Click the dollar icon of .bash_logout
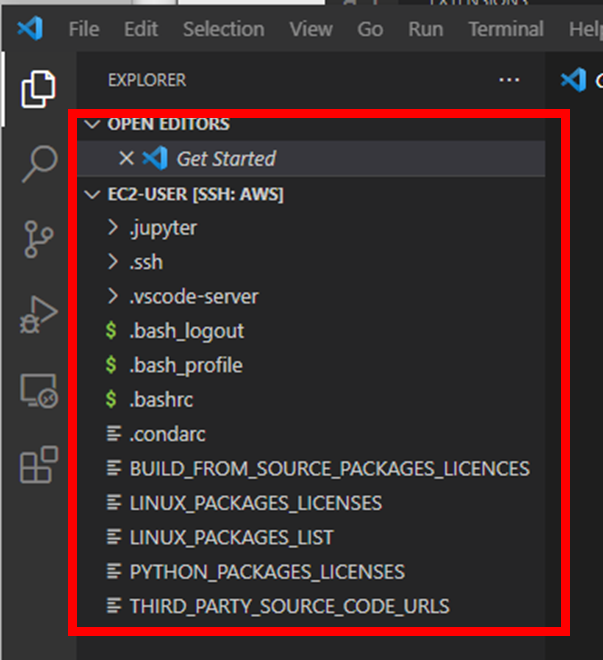 click(111, 330)
